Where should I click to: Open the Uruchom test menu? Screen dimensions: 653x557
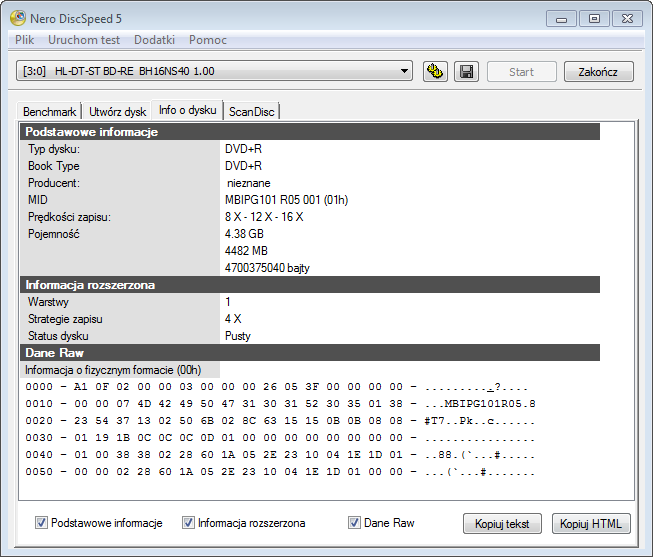point(84,40)
